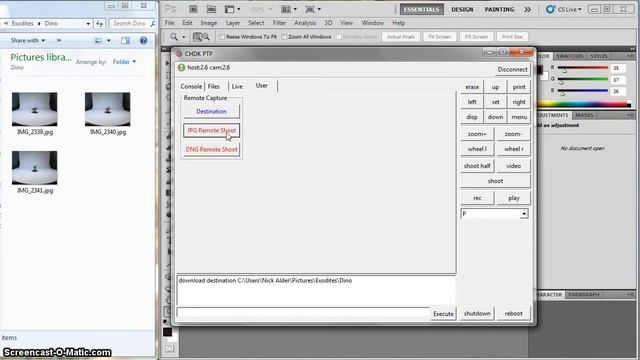Open the CS Live dropdown
640x360 pixels.
point(564,9)
